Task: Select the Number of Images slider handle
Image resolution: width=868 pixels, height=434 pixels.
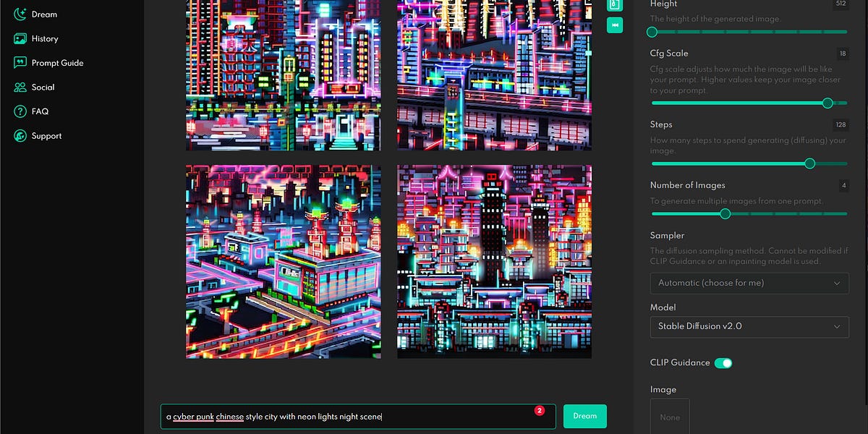Action: pyautogui.click(x=726, y=214)
